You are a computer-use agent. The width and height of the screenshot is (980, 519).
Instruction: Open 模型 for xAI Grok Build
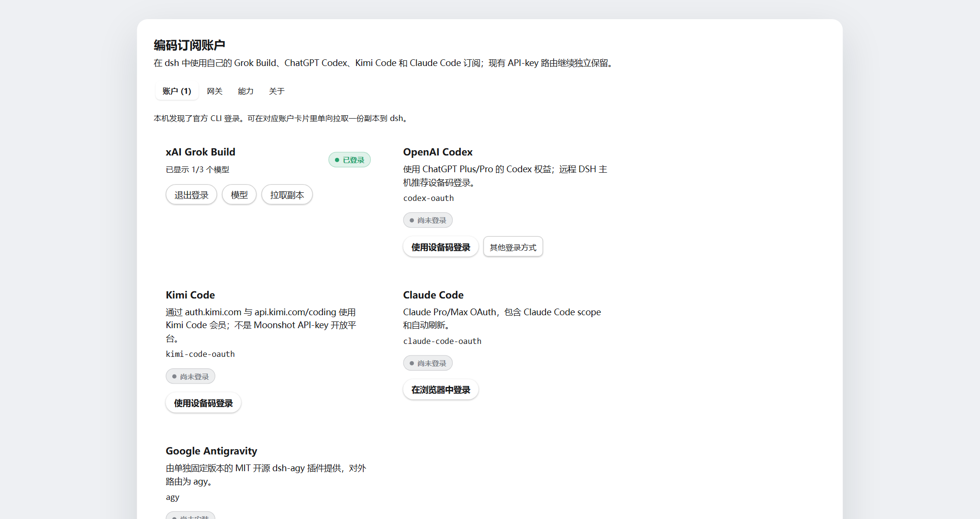(x=239, y=195)
